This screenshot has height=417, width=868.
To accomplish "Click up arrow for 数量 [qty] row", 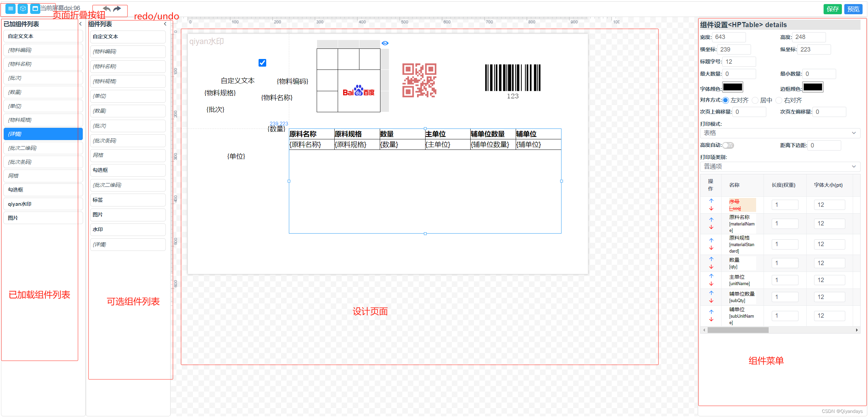I will pos(711,259).
